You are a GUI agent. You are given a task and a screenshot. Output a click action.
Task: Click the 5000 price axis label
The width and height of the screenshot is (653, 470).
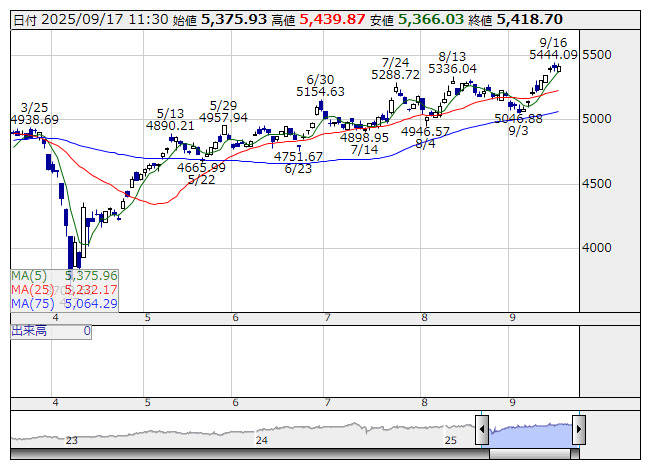597,119
